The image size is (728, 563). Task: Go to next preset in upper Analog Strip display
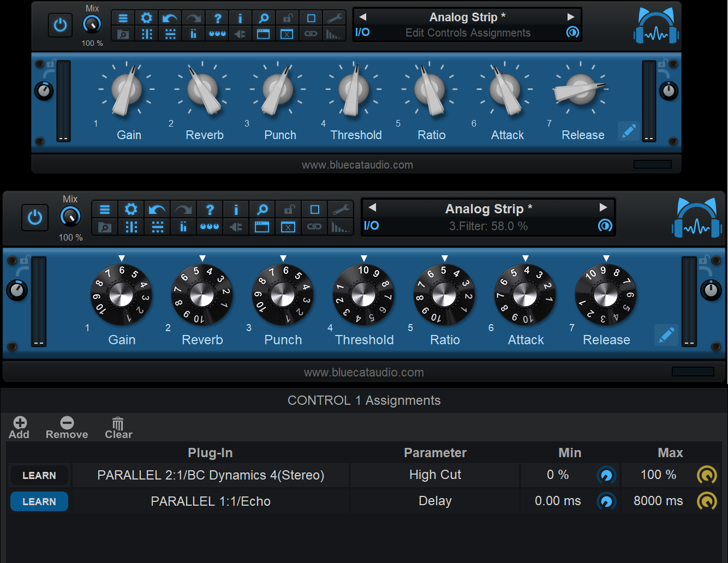tap(571, 17)
